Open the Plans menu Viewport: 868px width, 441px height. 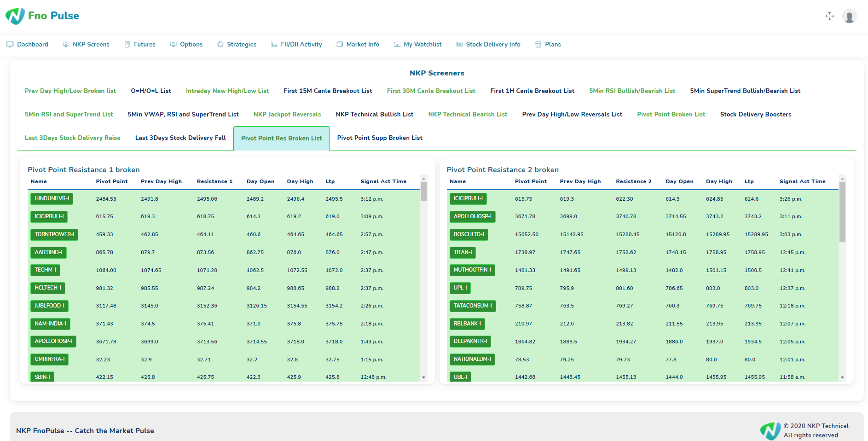click(x=548, y=45)
